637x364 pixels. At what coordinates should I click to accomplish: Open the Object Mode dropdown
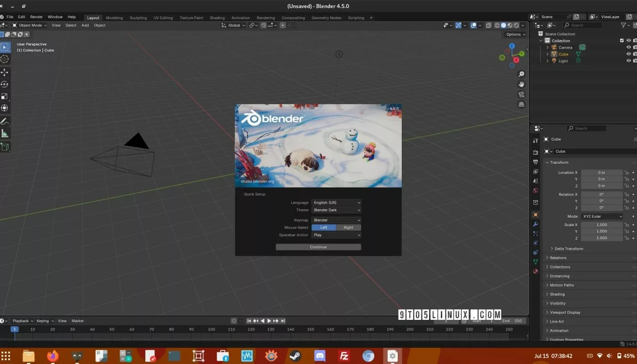(30, 25)
